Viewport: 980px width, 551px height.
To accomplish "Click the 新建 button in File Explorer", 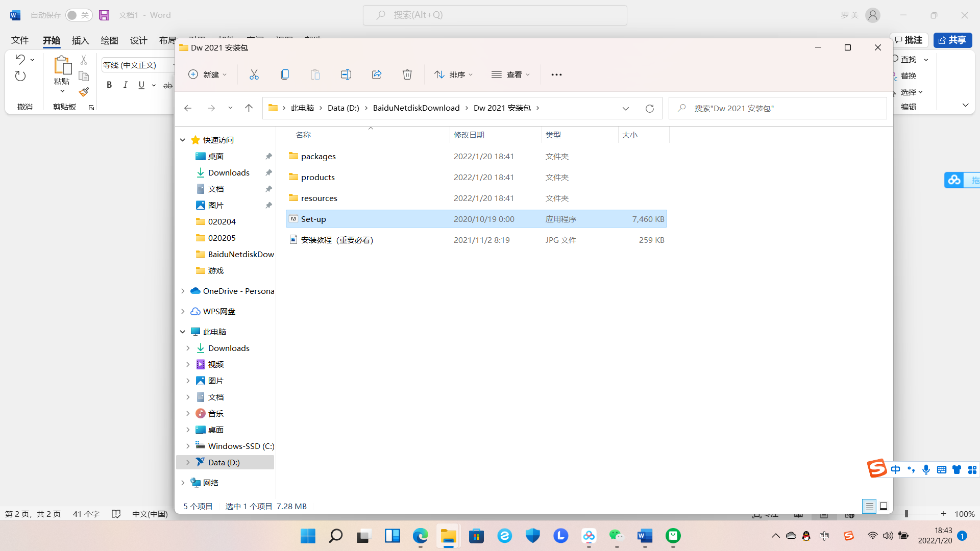I will 207,74.
